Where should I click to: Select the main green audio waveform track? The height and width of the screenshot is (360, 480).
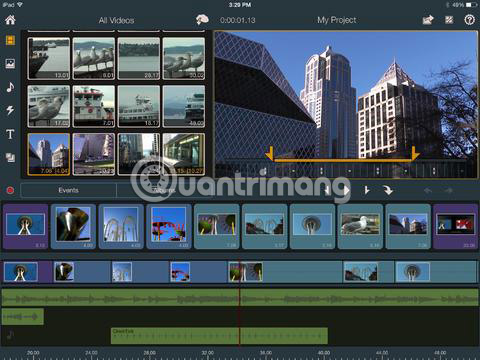[240, 298]
